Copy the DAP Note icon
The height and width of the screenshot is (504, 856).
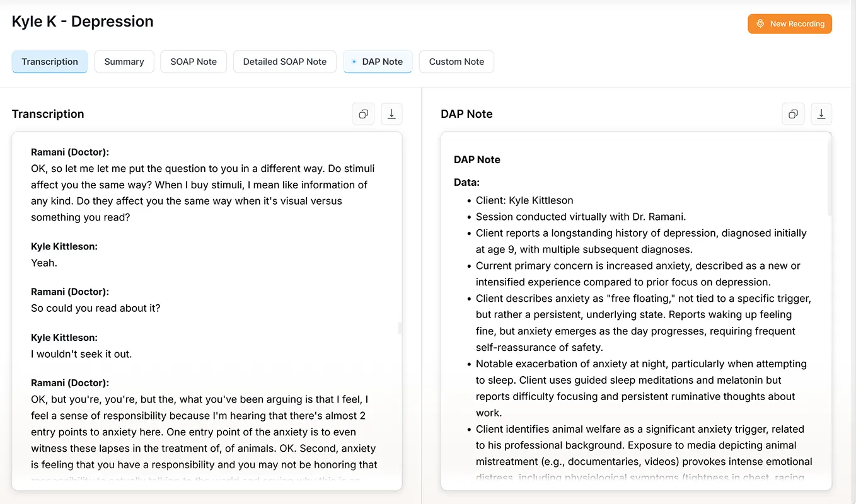pyautogui.click(x=793, y=114)
